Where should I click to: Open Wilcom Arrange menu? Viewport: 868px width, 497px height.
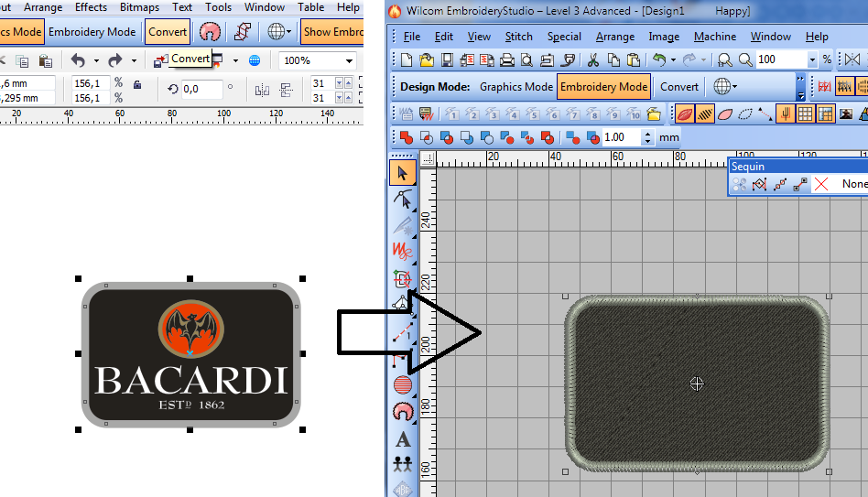[615, 37]
